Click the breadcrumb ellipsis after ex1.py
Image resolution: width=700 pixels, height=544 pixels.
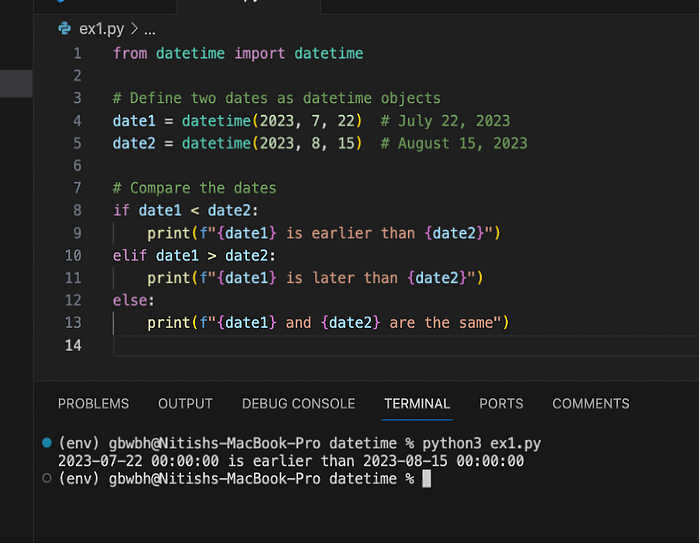pyautogui.click(x=150, y=30)
